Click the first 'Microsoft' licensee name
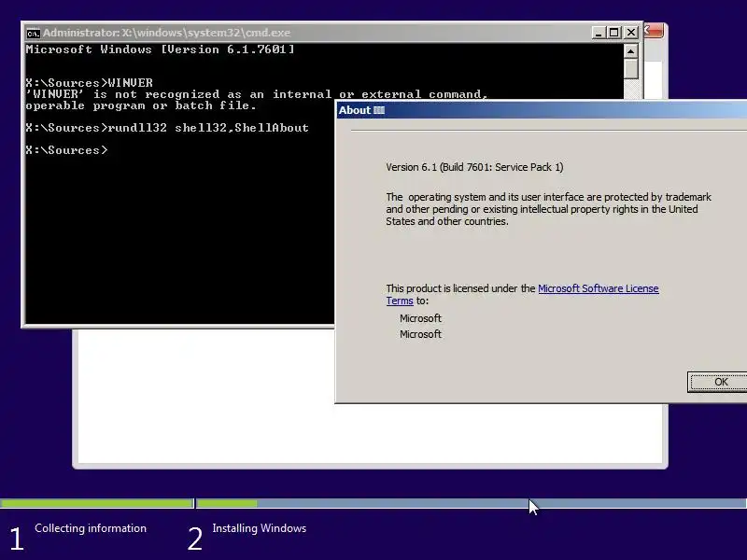The height and width of the screenshot is (560, 747). click(x=421, y=318)
